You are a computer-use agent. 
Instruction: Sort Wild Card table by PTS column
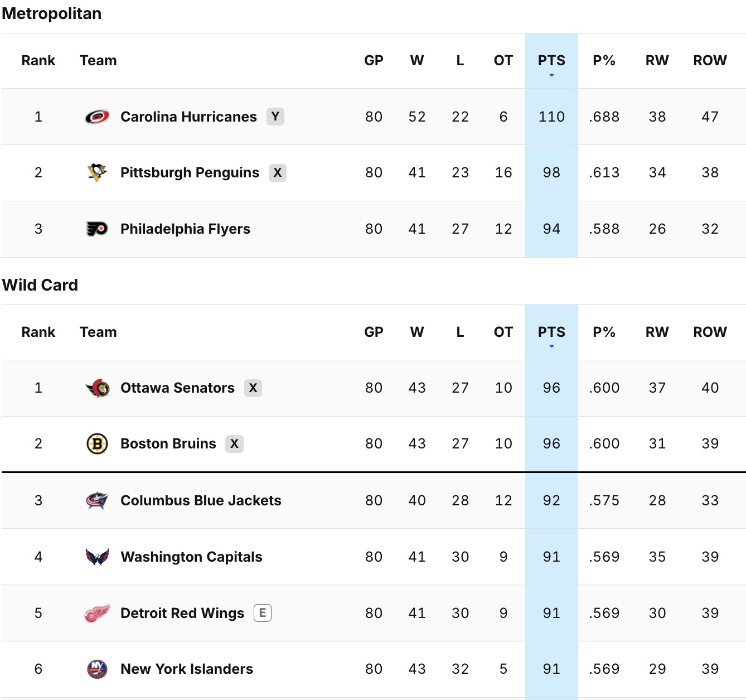pos(551,332)
